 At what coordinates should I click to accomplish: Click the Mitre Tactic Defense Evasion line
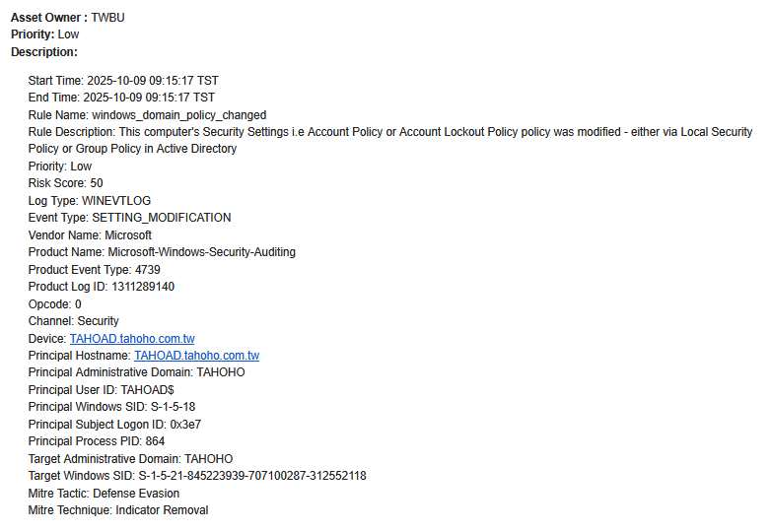[104, 494]
